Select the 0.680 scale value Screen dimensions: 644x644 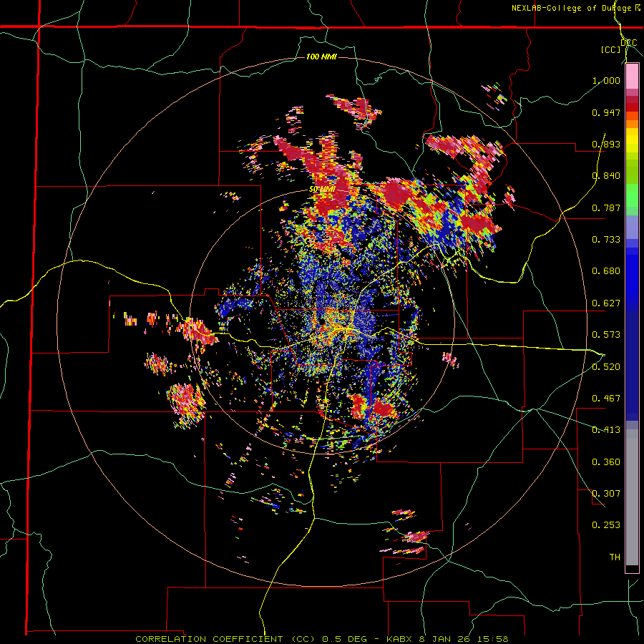(x=606, y=271)
